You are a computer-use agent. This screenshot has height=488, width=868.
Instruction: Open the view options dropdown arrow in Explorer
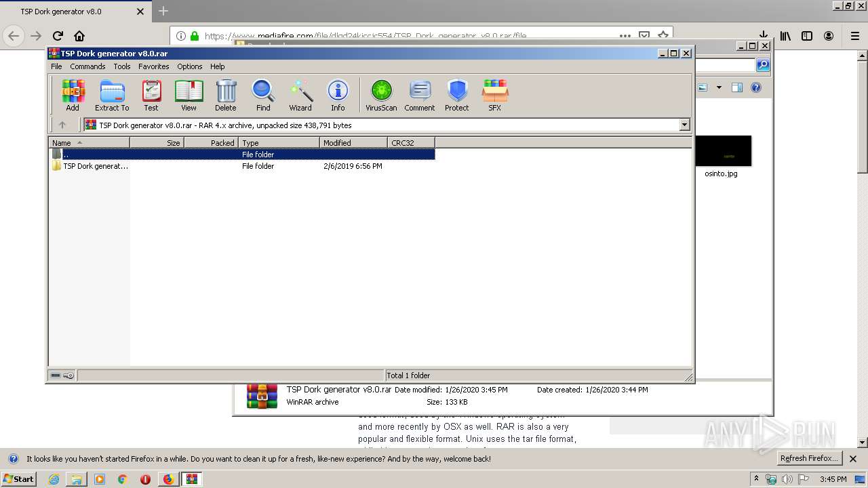coord(719,87)
